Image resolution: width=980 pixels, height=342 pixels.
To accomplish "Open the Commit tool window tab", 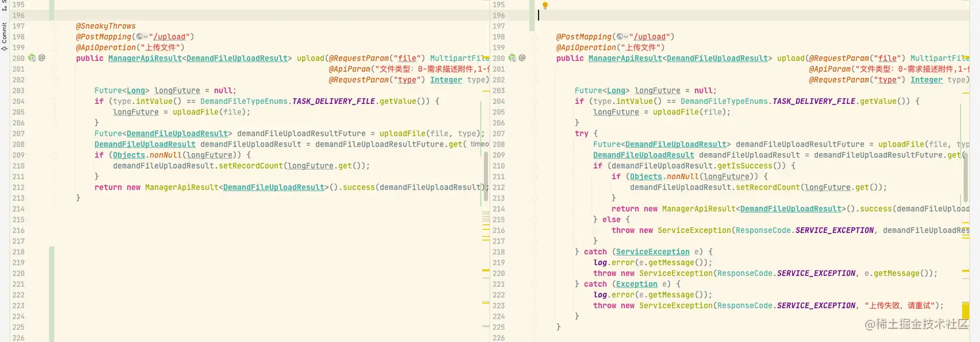I will 4,37.
